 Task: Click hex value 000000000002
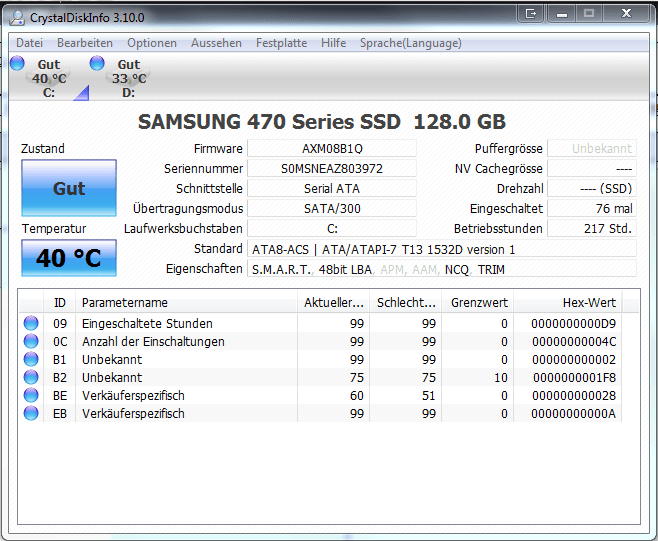coord(574,360)
